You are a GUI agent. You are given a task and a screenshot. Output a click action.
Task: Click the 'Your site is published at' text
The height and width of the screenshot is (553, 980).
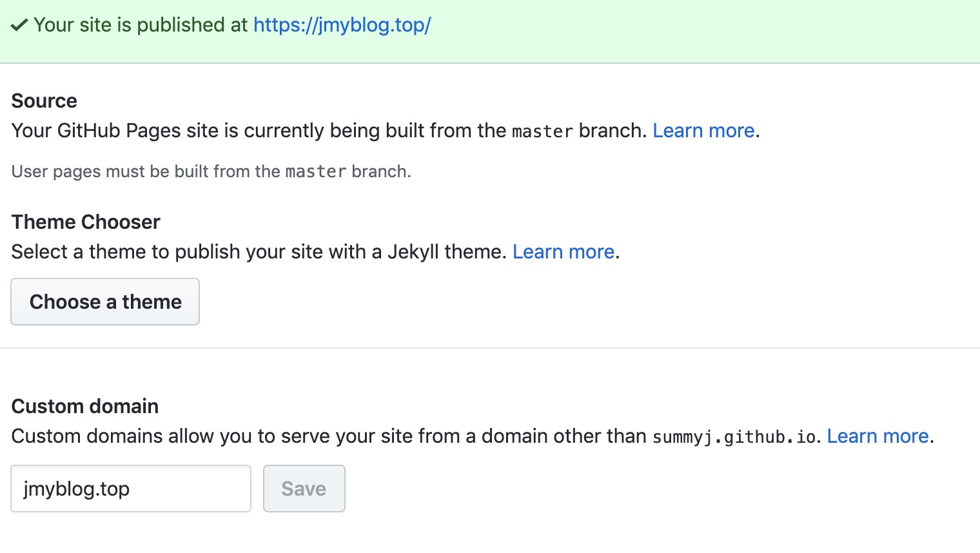point(141,25)
